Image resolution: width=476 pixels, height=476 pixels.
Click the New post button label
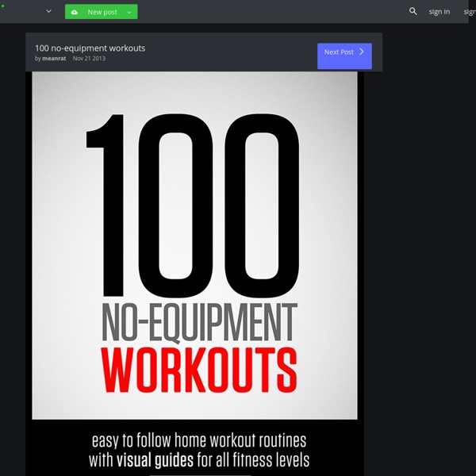102,12
